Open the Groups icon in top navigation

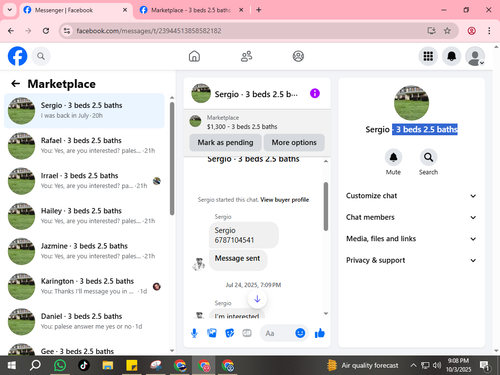298,56
